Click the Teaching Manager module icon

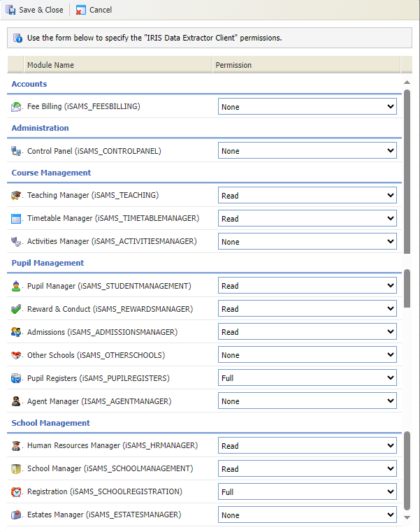(16, 196)
